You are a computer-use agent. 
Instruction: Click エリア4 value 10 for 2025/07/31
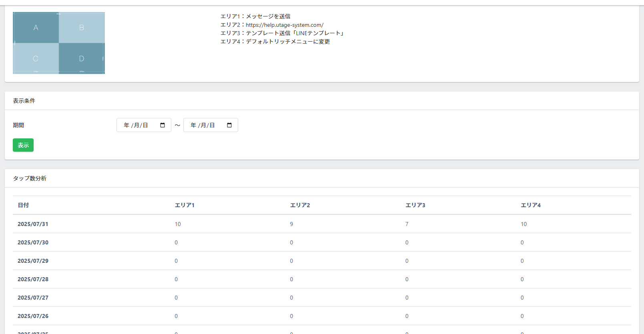pos(524,224)
